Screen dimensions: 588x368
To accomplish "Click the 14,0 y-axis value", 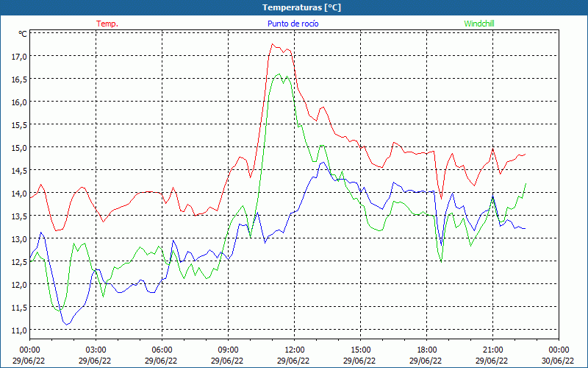I will [x=19, y=194].
